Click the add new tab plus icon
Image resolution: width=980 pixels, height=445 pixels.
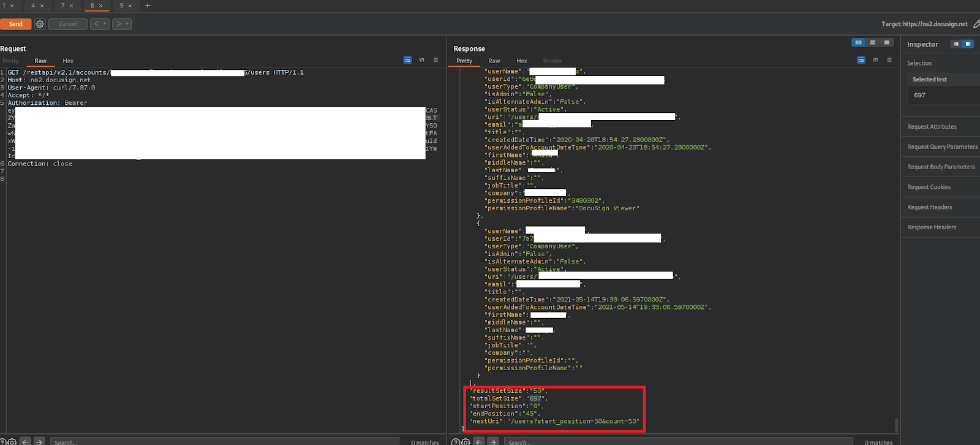coord(148,6)
